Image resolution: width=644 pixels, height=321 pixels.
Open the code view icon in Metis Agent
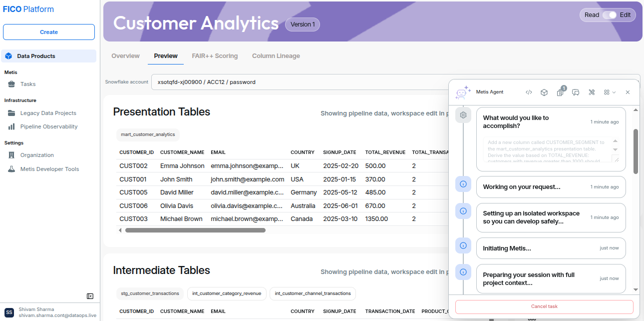(x=529, y=92)
